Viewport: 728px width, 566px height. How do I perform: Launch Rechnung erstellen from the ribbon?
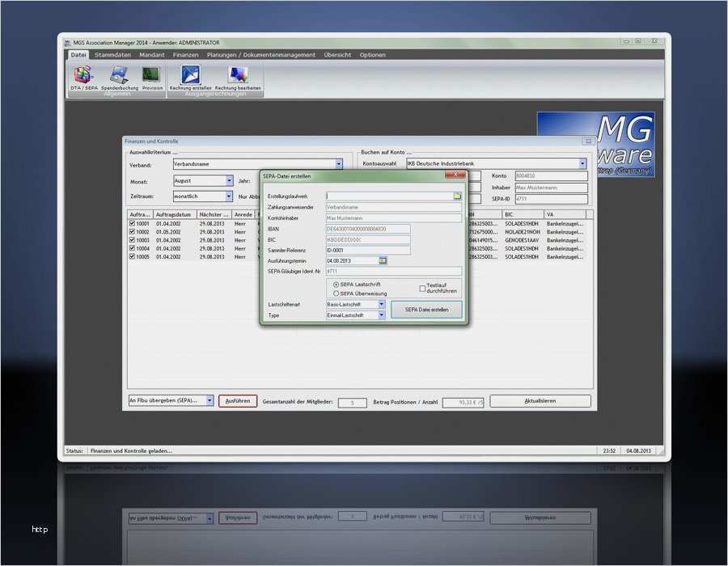point(190,77)
